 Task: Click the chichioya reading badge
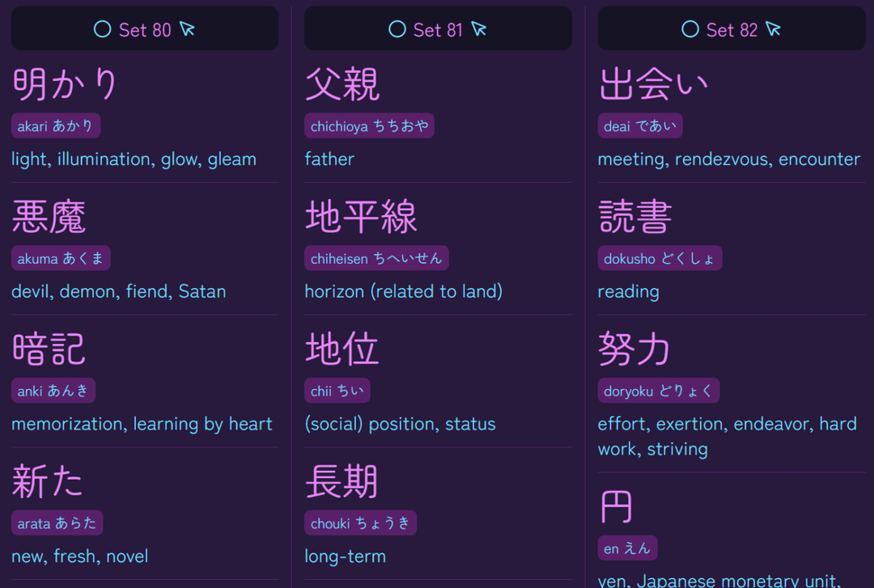tap(370, 126)
